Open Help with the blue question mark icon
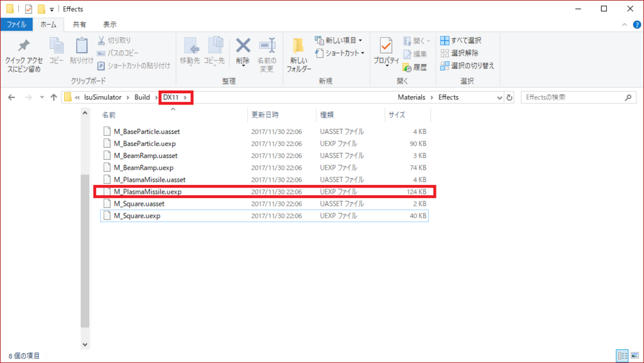 pos(637,25)
